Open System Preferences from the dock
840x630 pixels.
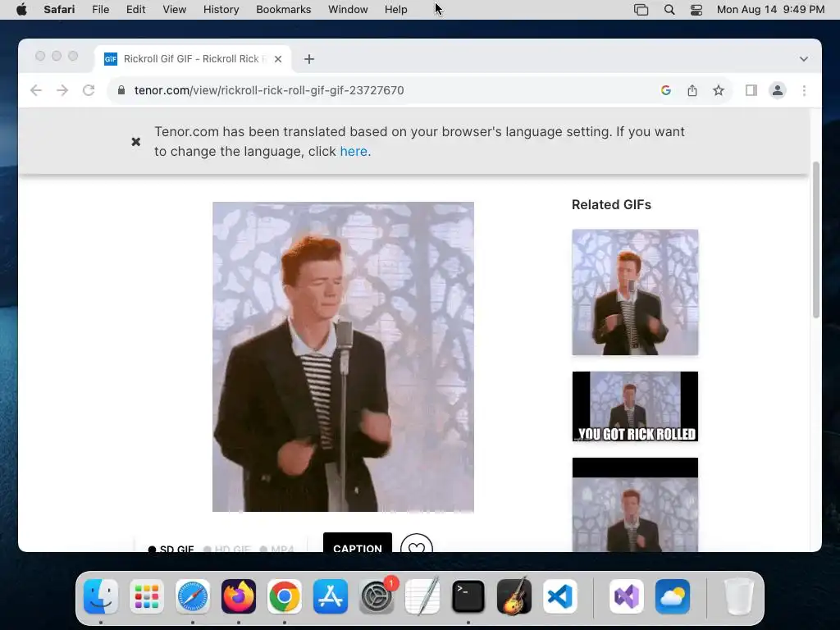[377, 596]
